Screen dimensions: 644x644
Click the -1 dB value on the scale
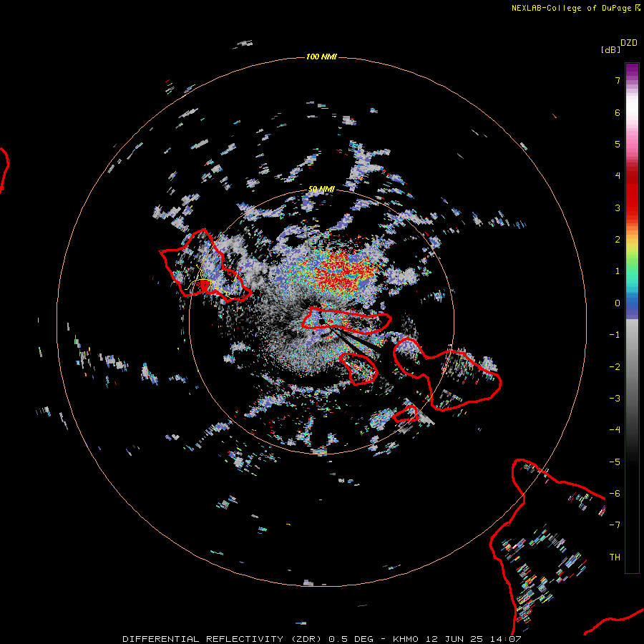(615, 335)
